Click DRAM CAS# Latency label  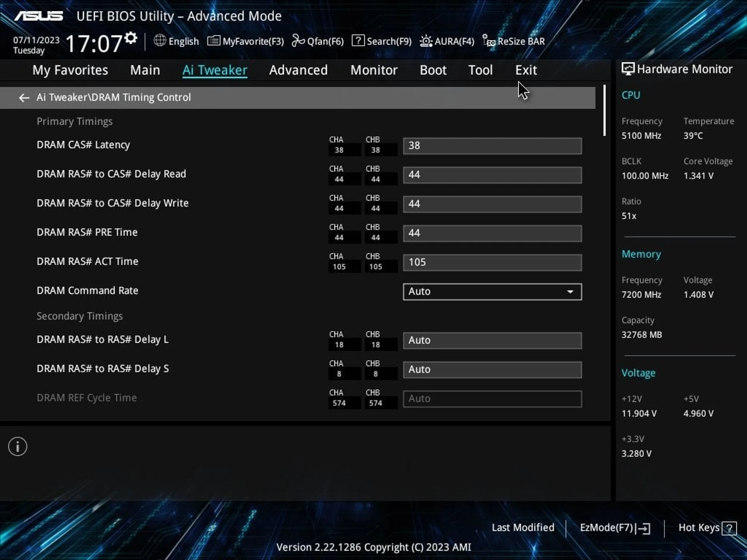83,145
